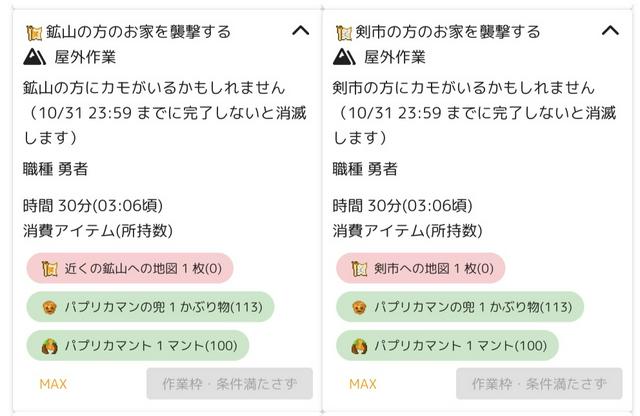The height and width of the screenshot is (416, 640).
Task: Collapse the 鉱山の方のお家を襲撃する card
Action: point(300,31)
